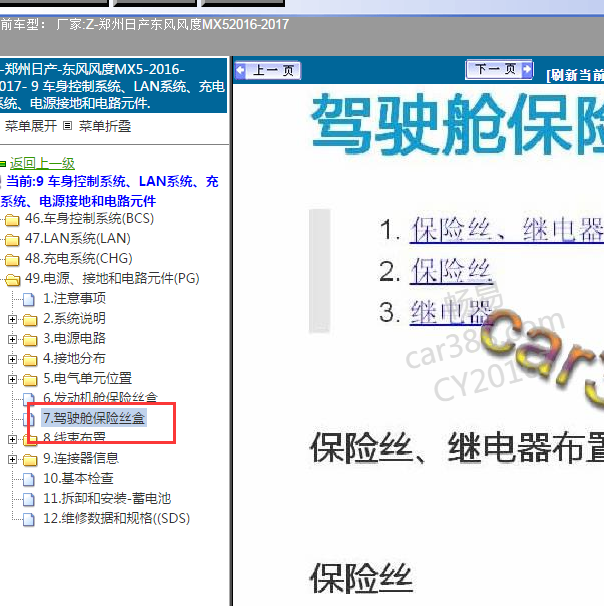Click folder icon beside 3.电源电路
The image size is (604, 606).
click(30, 340)
